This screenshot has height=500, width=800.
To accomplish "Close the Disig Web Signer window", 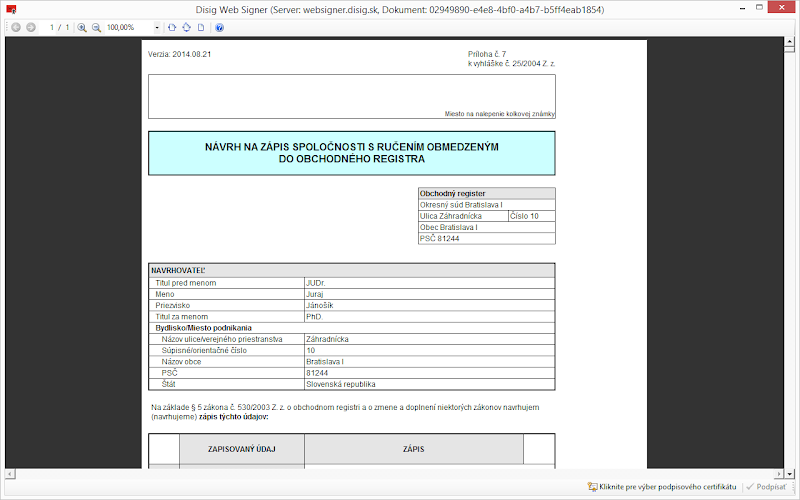I will [x=781, y=7].
